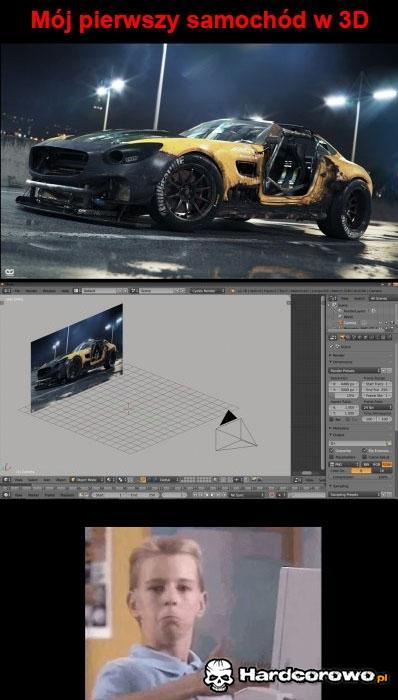Open the Render Presets dropdown
The image size is (398, 700).
[x=354, y=371]
